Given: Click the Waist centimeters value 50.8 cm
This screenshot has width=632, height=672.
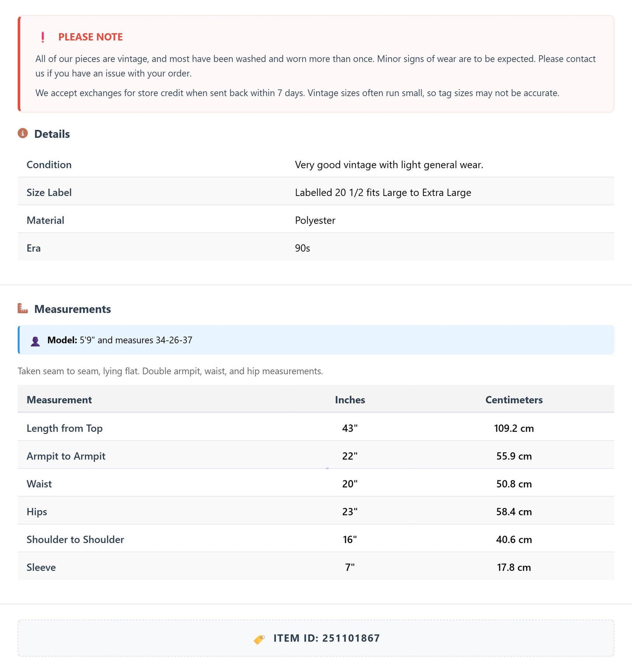Looking at the screenshot, I should [514, 484].
